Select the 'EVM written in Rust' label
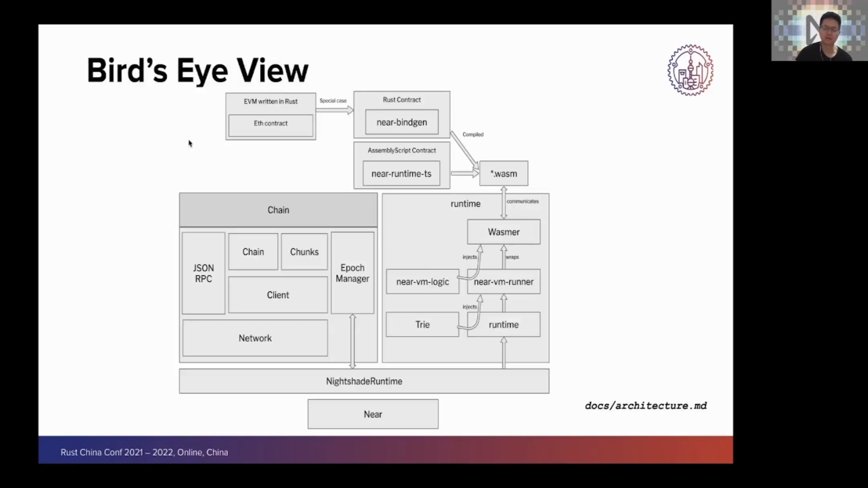868x488 pixels. [x=270, y=101]
